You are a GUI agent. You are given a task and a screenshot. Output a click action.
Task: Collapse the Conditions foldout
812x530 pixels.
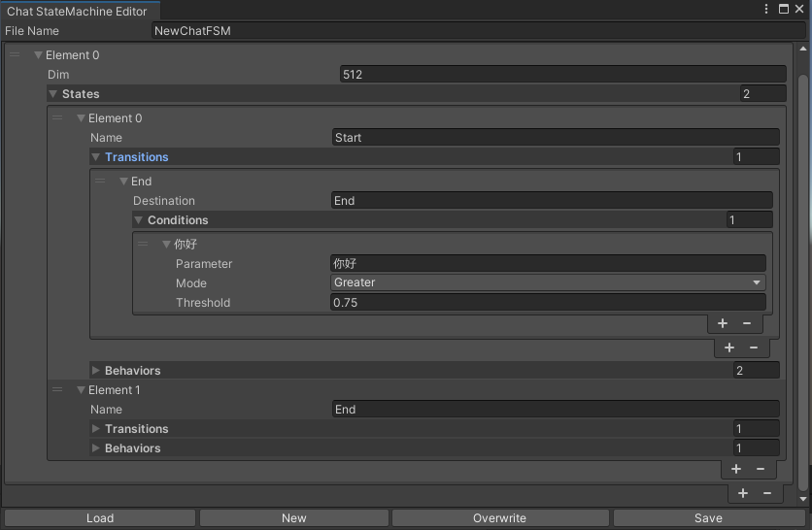pyautogui.click(x=138, y=220)
